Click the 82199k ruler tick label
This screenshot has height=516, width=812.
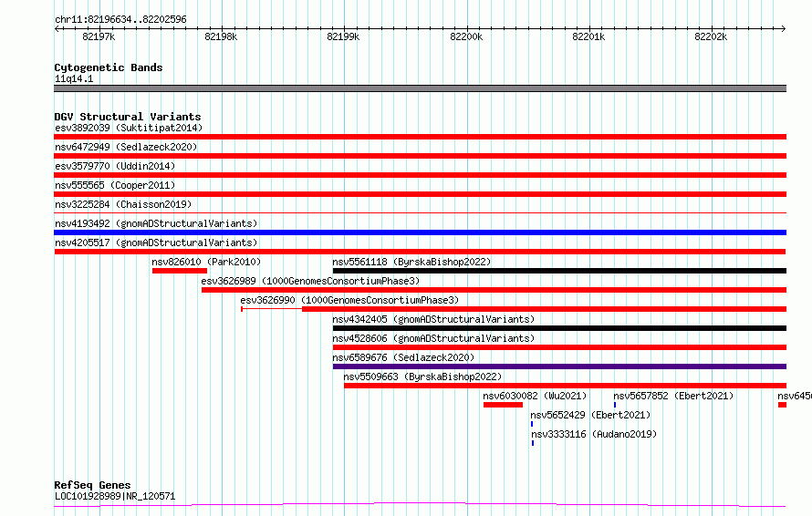343,36
